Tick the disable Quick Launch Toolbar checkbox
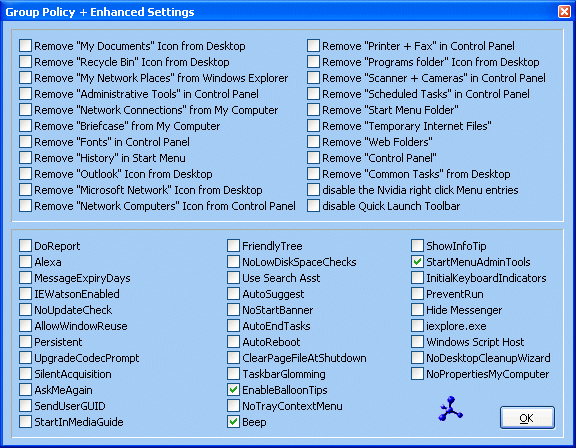This screenshot has height=448, width=576. point(313,205)
